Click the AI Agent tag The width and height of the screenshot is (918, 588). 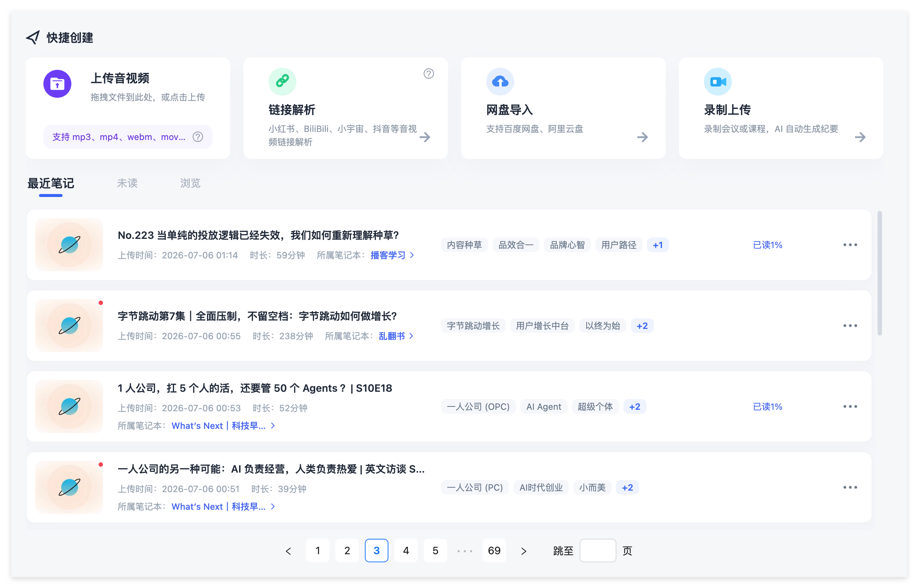click(x=544, y=407)
